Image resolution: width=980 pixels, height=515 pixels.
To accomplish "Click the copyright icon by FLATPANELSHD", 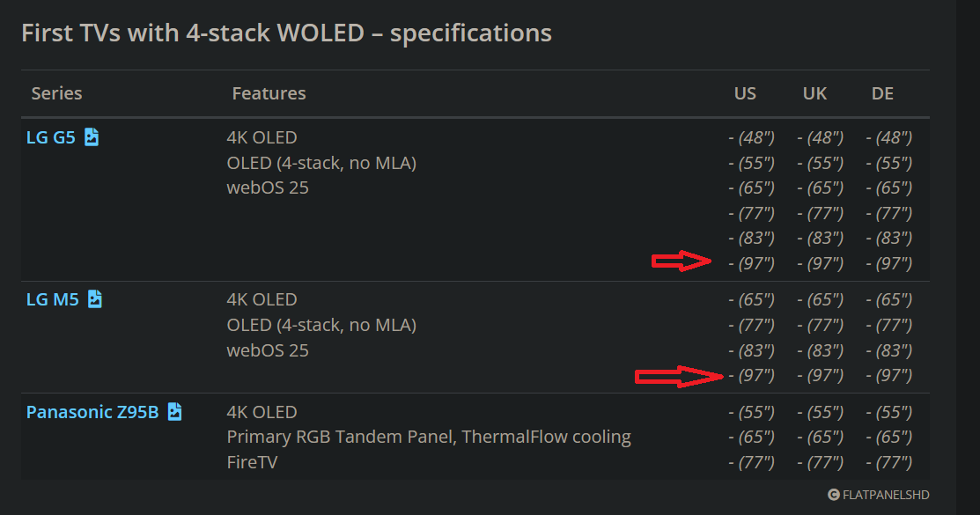I will [x=834, y=495].
